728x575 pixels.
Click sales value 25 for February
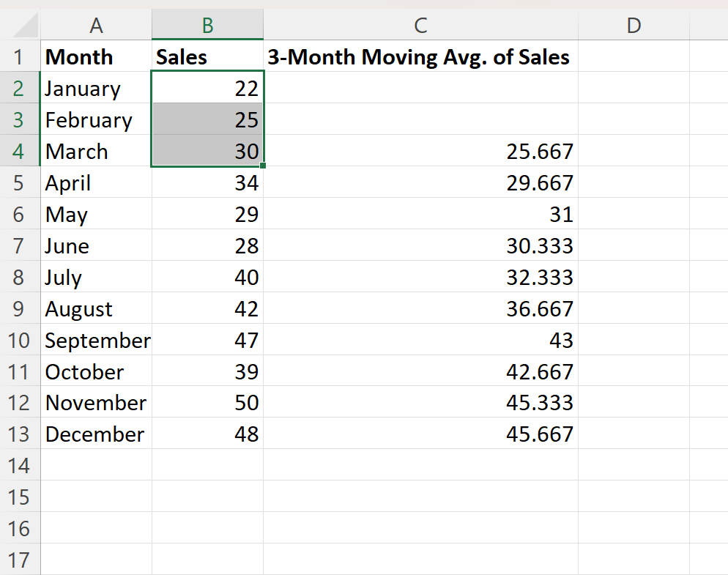click(207, 120)
